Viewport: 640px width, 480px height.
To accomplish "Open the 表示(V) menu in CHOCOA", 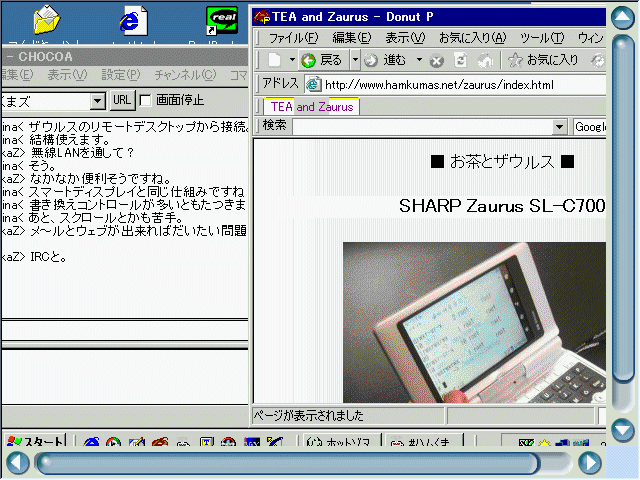I will (67, 75).
